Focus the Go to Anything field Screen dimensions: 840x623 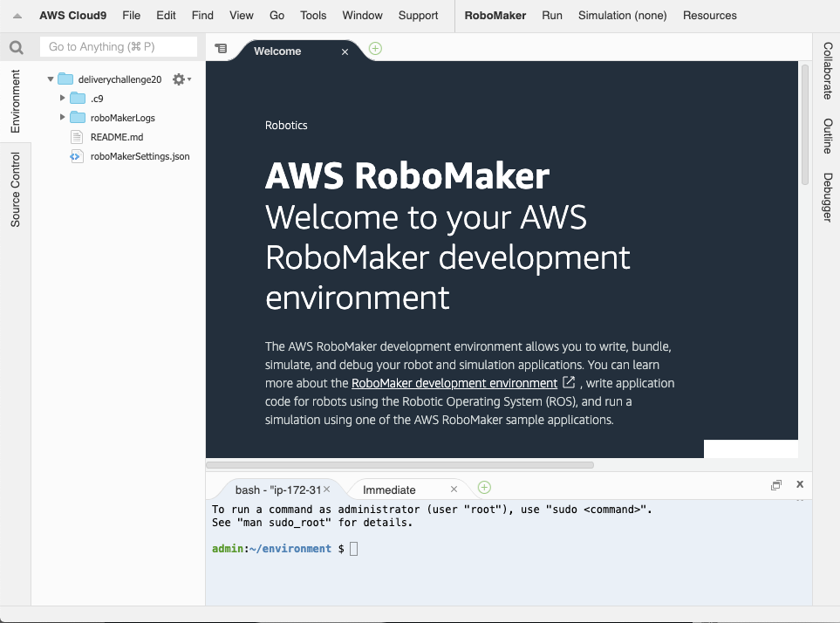pos(119,46)
